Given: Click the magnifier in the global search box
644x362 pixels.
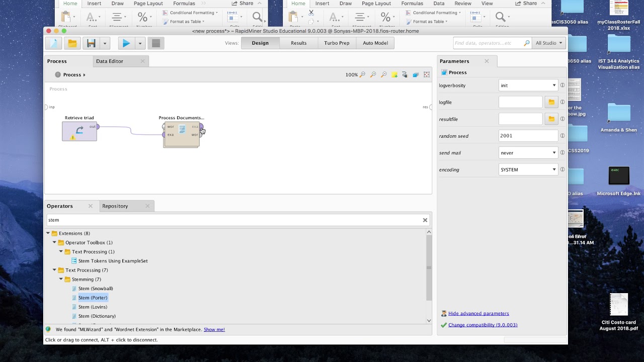Looking at the screenshot, I should pyautogui.click(x=527, y=43).
